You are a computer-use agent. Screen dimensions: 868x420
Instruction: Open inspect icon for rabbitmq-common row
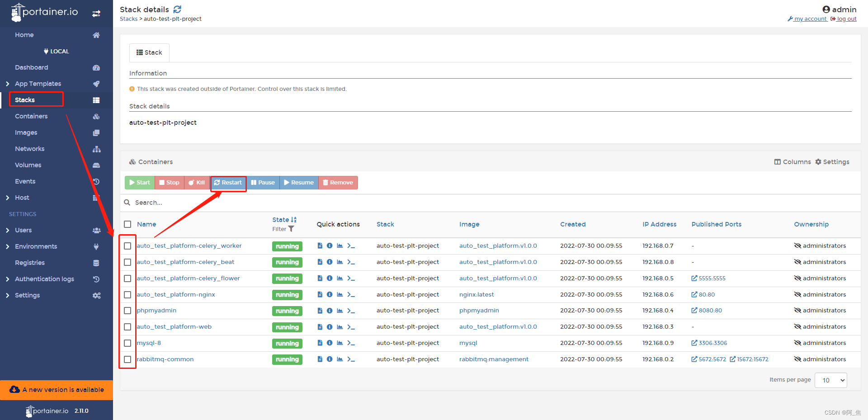(330, 359)
